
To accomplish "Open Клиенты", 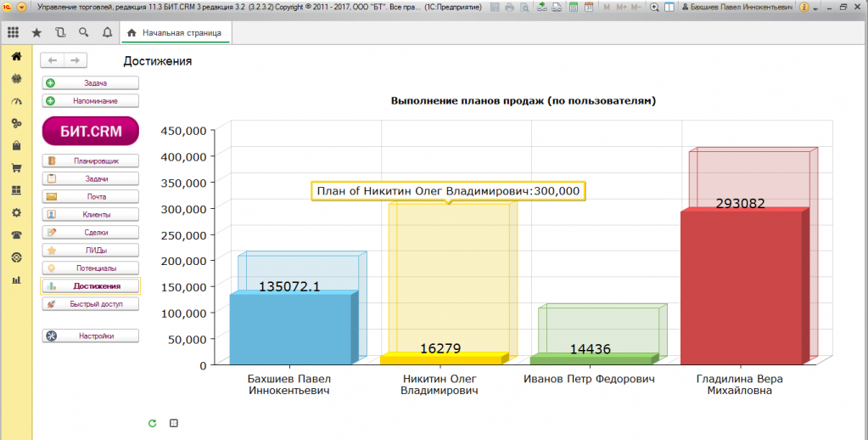I will pos(90,214).
